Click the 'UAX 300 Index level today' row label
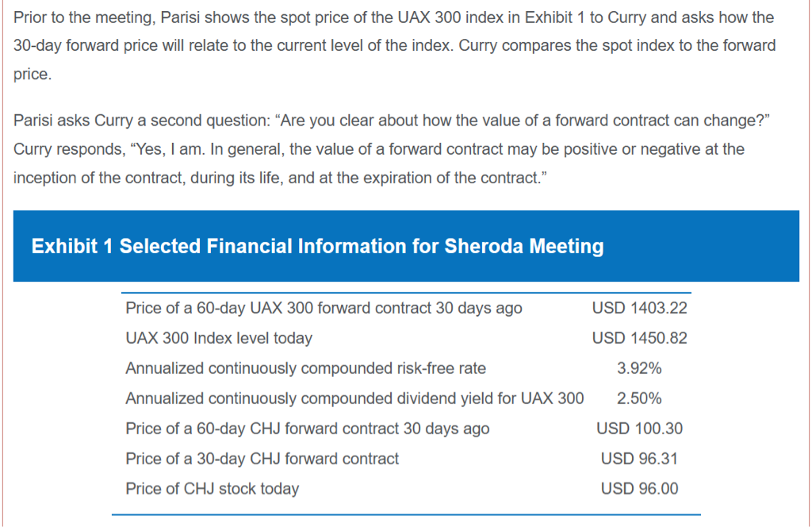The image size is (812, 527). (219, 338)
